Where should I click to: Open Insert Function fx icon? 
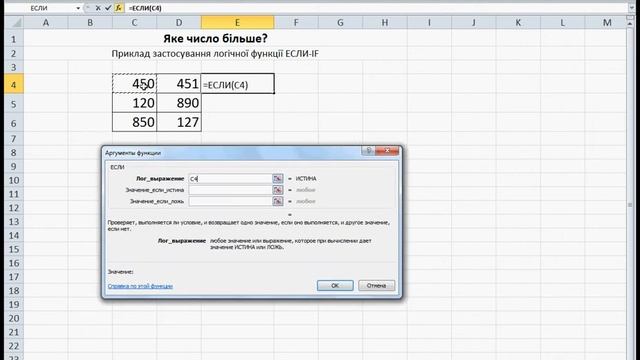[x=118, y=8]
